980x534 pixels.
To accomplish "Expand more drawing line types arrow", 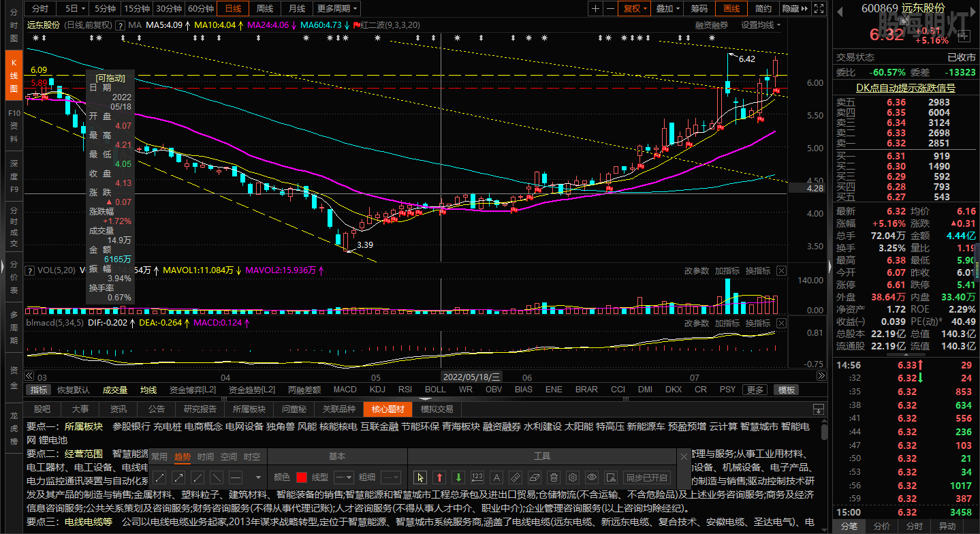I will pyautogui.click(x=259, y=477).
